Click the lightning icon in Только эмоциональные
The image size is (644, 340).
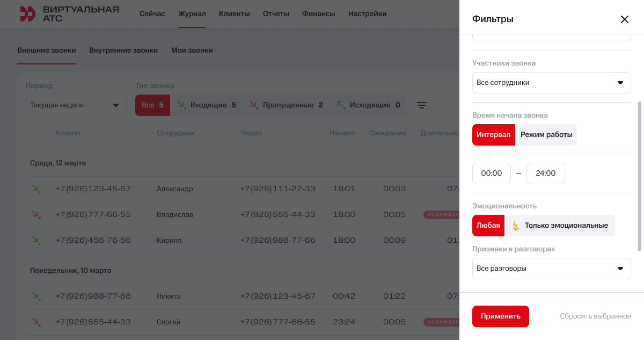pos(516,226)
